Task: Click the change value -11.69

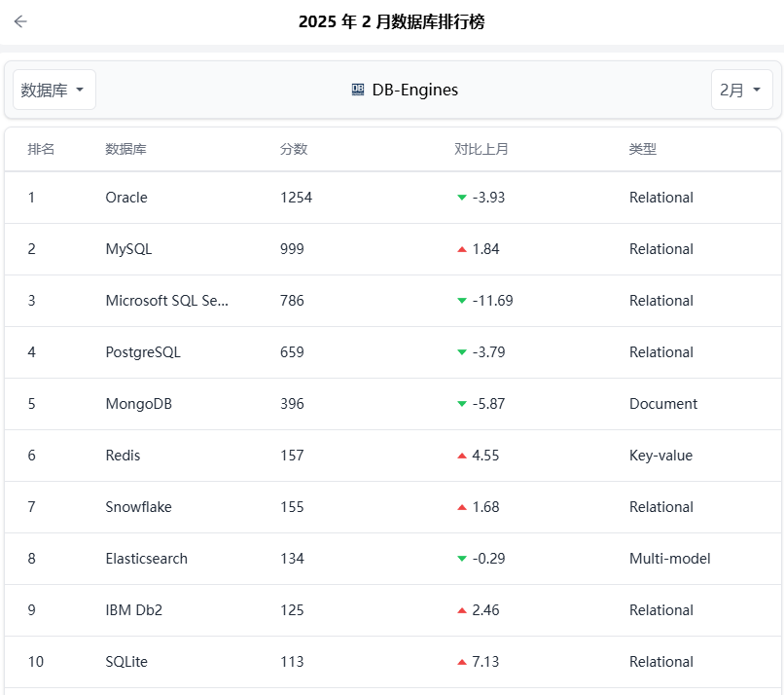Action: coord(492,301)
